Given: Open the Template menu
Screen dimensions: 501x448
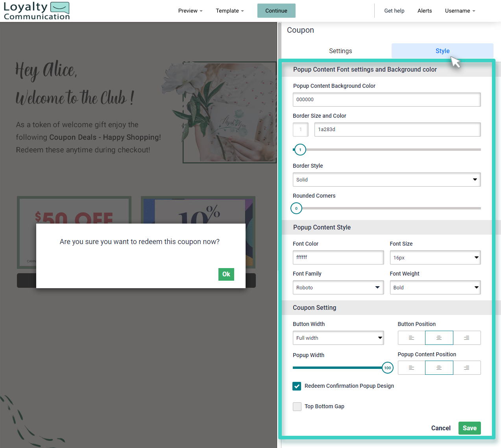Looking at the screenshot, I should click(230, 11).
